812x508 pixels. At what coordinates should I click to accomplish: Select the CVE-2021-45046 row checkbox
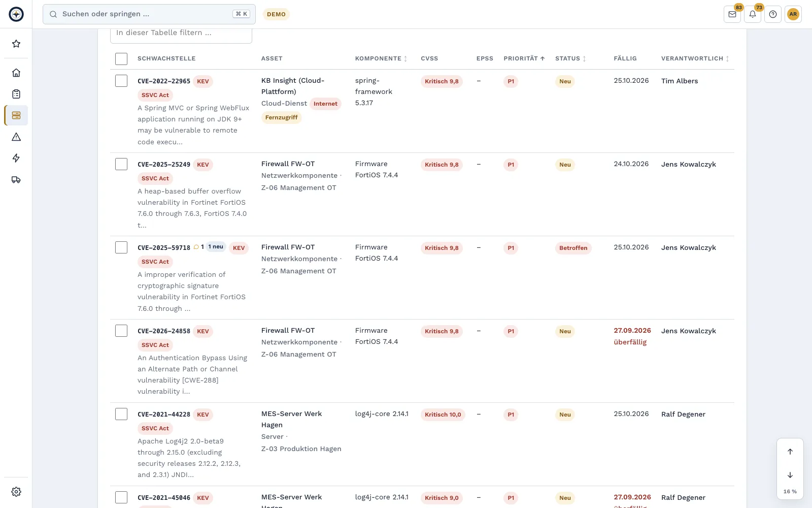click(x=121, y=497)
